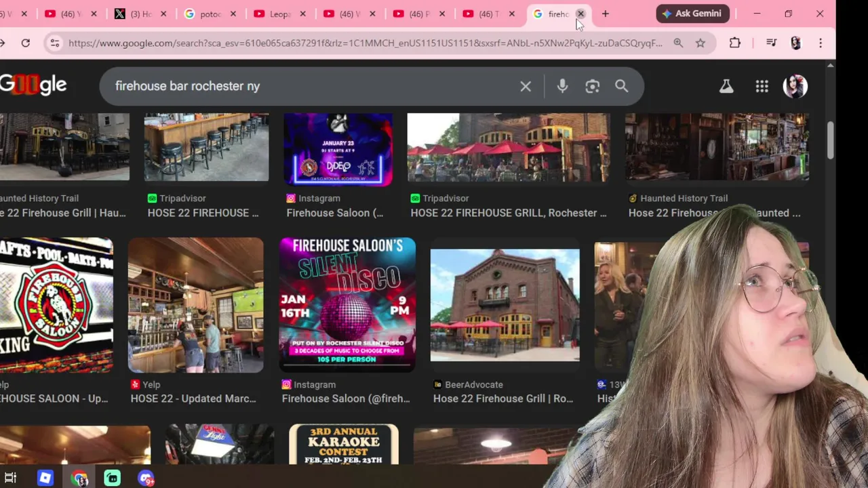Close the Leopa YouTube tab
The height and width of the screenshot is (488, 868).
coord(302,14)
